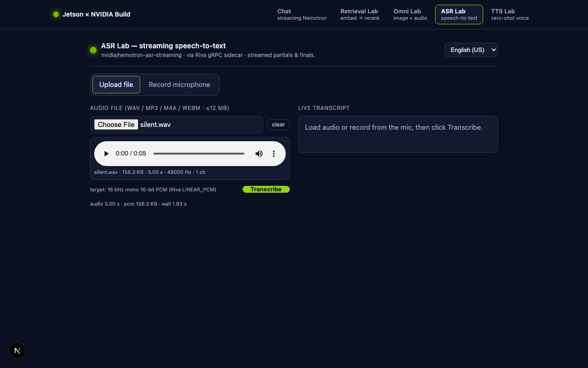Select the ASR Lab tab
Viewport: 588px width, 368px height.
(459, 14)
